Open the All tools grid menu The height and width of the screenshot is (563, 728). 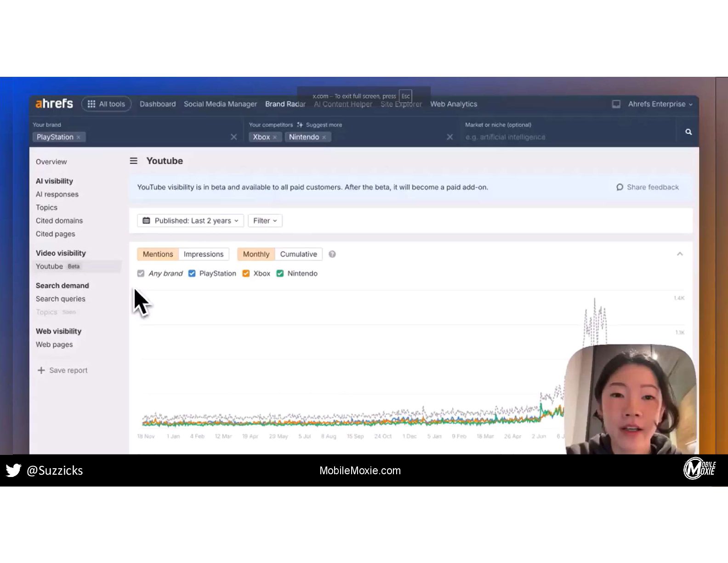click(x=106, y=104)
